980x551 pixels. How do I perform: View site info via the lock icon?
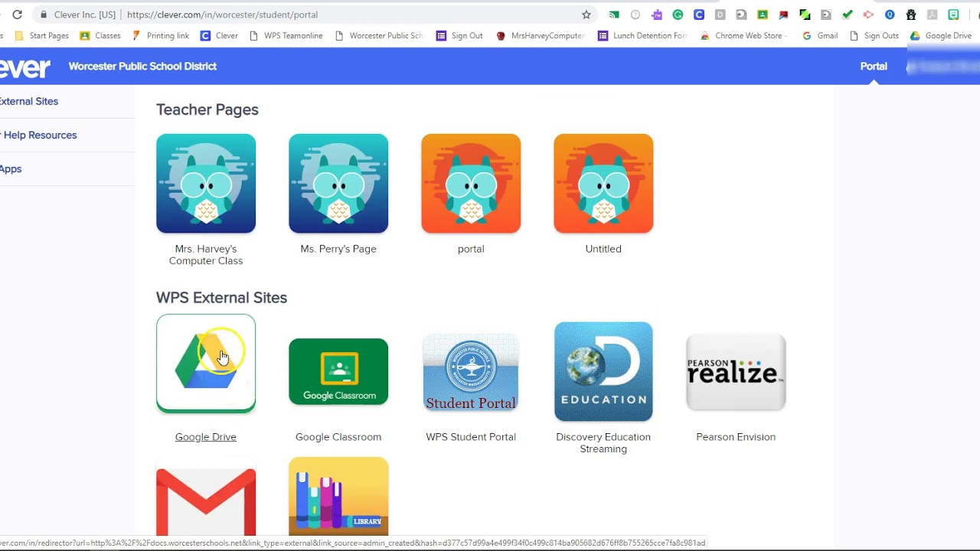[x=44, y=15]
